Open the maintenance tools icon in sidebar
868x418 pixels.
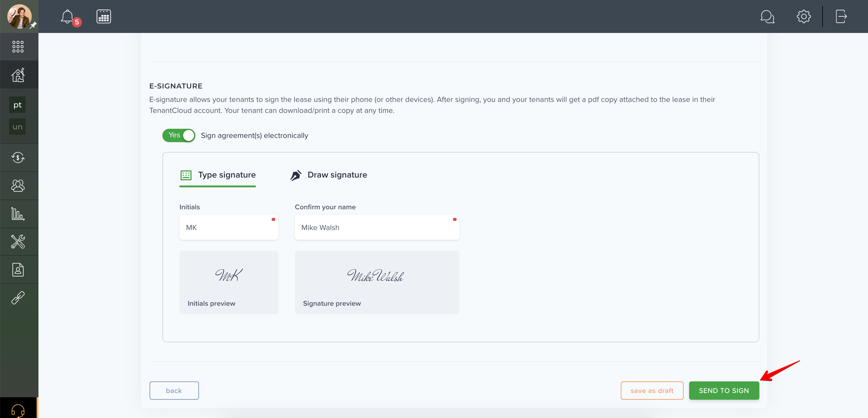pos(18,242)
